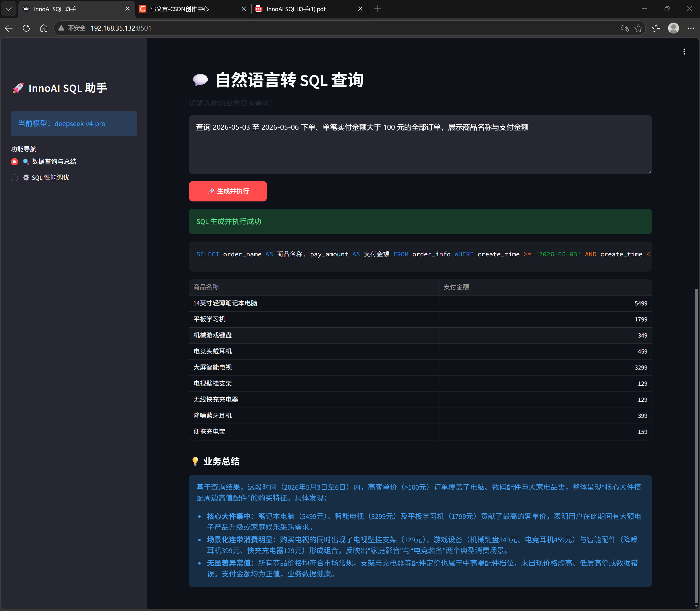
Task: Open the Streamlit app kebab menu
Action: point(684,51)
